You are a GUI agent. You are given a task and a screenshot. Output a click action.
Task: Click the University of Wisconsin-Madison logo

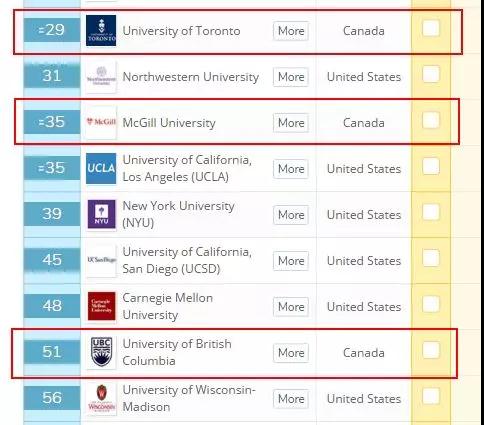(x=101, y=398)
